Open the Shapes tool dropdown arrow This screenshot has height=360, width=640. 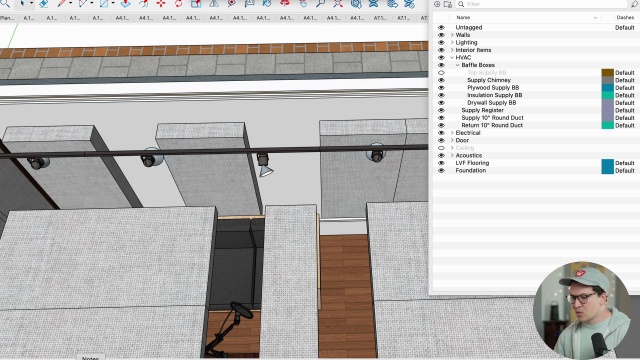(x=113, y=4)
